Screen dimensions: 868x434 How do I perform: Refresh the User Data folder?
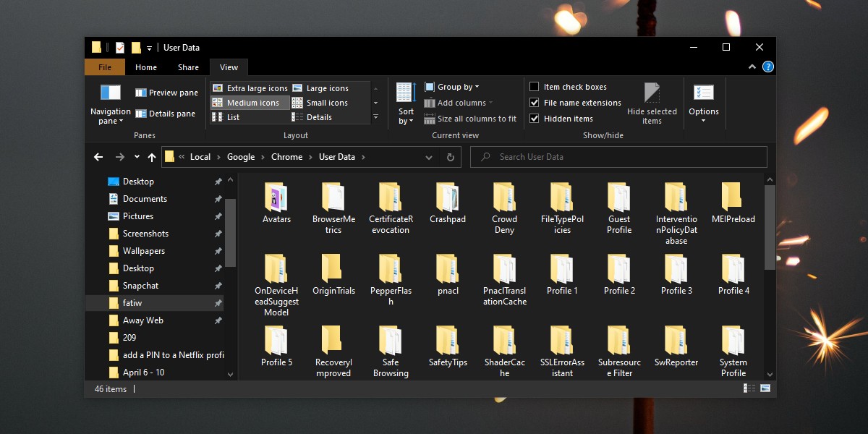[450, 157]
